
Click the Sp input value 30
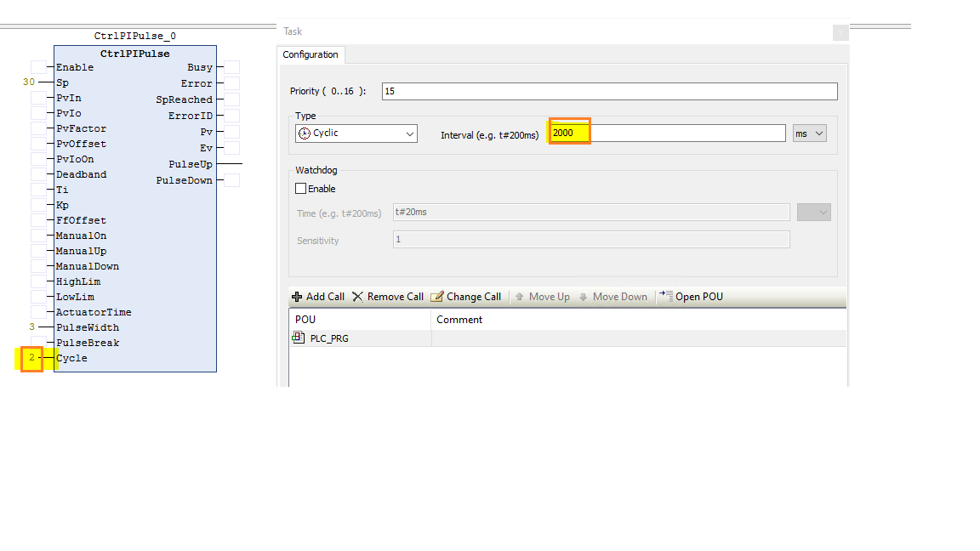29,82
